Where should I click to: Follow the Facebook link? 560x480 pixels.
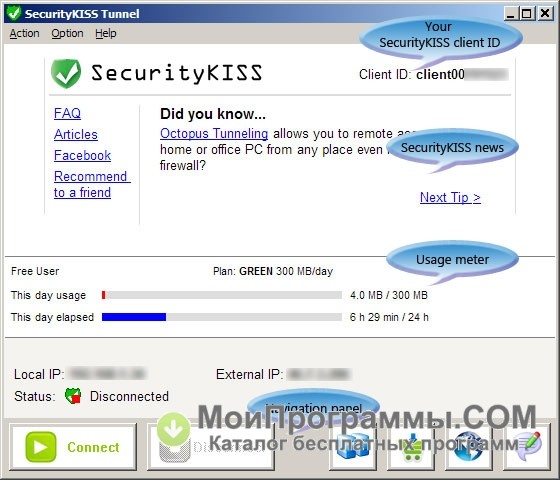coord(82,155)
